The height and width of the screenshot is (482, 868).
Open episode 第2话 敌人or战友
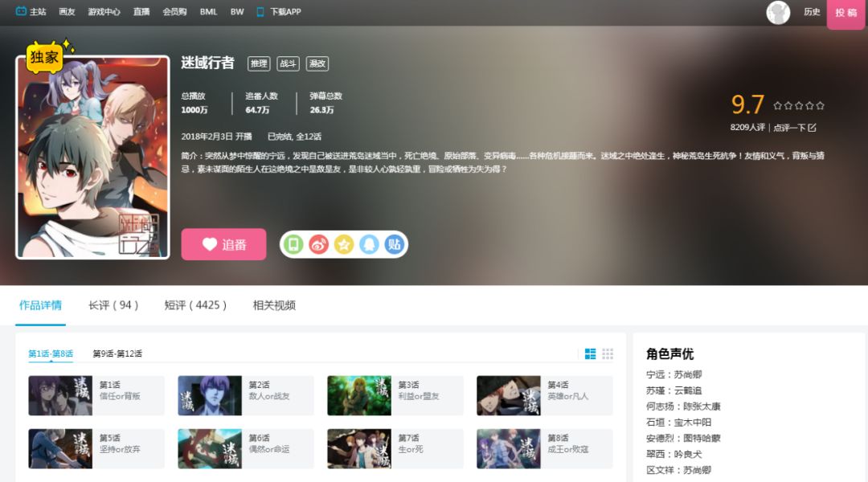click(246, 396)
